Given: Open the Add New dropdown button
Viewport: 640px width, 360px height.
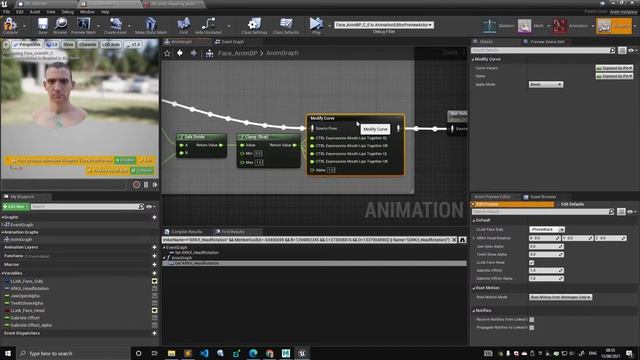Looking at the screenshot, I should point(16,207).
